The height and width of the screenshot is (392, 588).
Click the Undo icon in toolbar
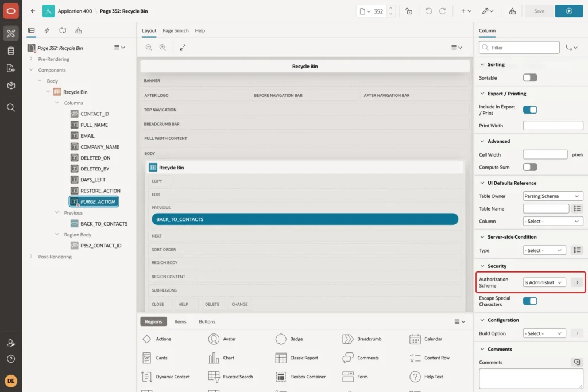(428, 11)
